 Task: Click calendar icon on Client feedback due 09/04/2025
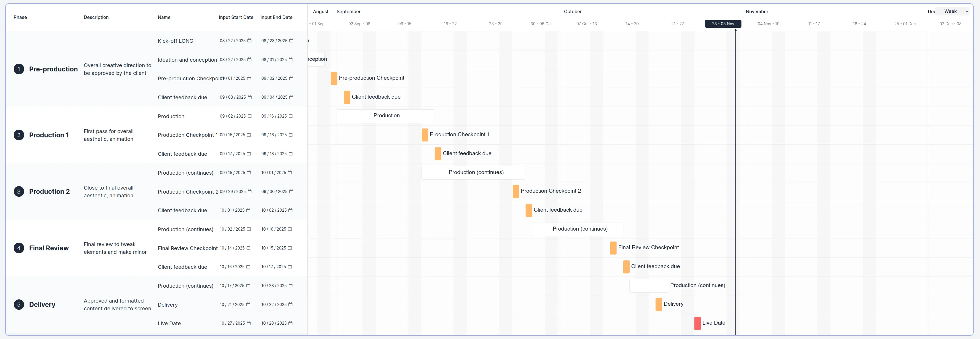pos(291,97)
